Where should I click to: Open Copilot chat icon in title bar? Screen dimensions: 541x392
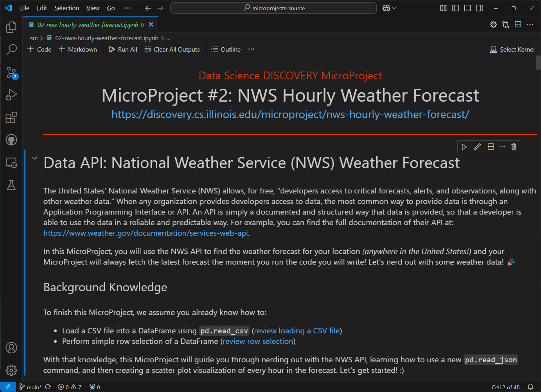(x=386, y=8)
